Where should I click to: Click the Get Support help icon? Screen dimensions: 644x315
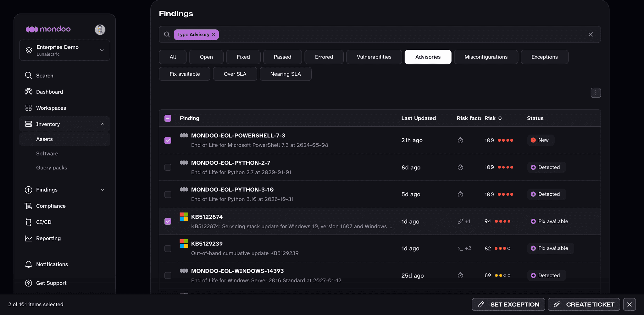click(28, 283)
